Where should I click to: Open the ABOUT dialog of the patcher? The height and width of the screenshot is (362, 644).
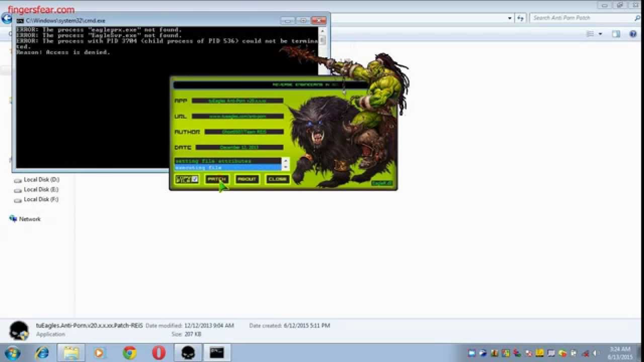247,179
